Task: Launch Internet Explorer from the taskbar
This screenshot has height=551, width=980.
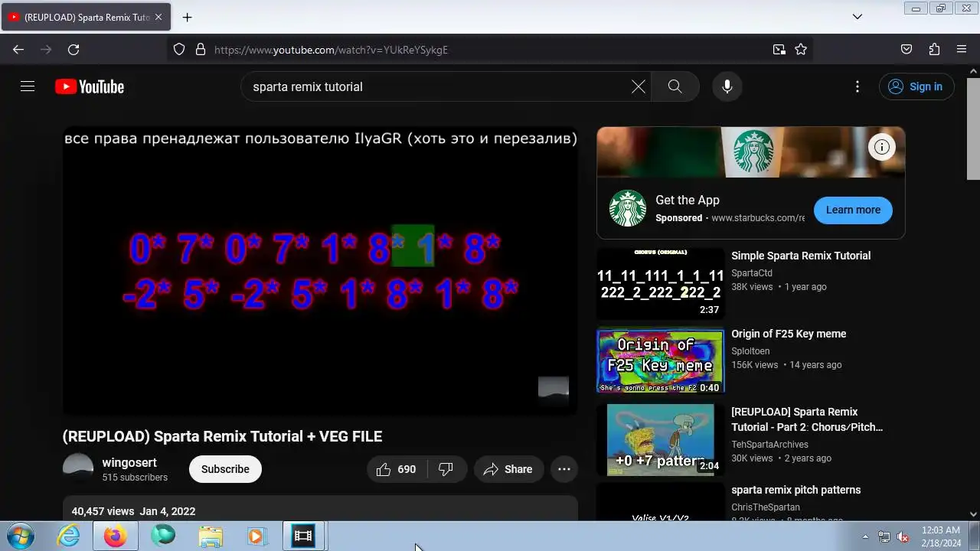Action: 69,536
